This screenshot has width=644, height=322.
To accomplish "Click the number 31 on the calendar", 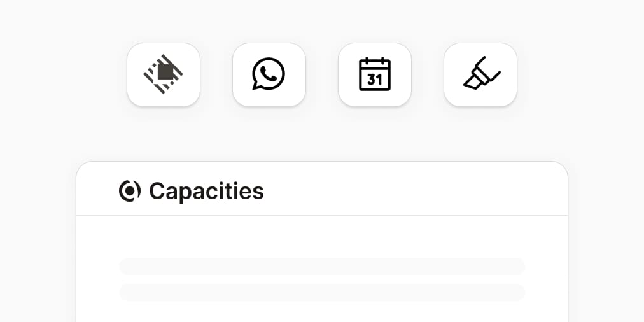I will [375, 80].
